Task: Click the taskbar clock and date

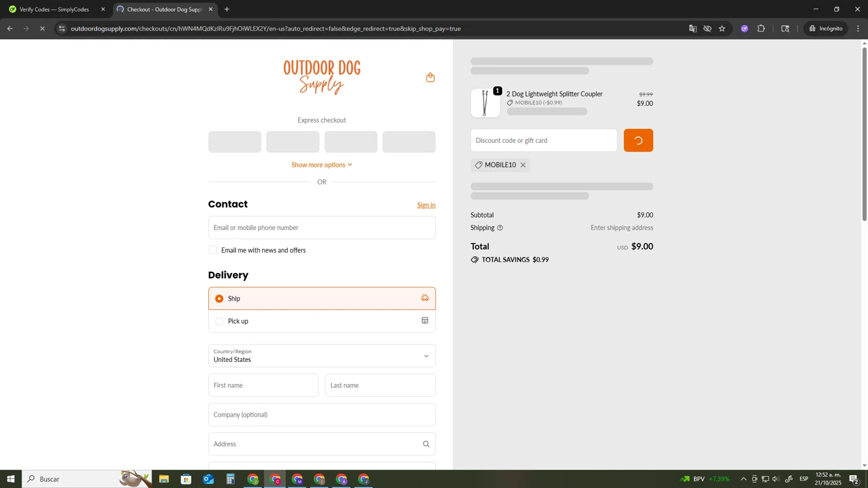Action: tap(828, 479)
